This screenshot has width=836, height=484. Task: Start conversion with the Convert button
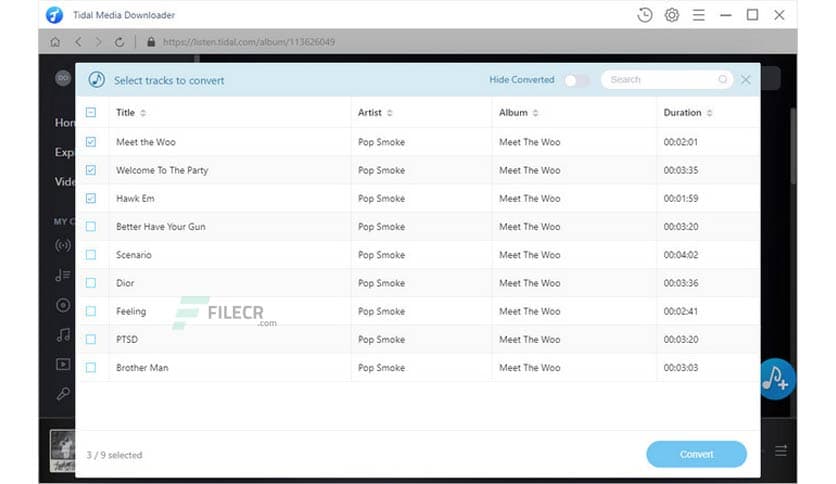[696, 454]
